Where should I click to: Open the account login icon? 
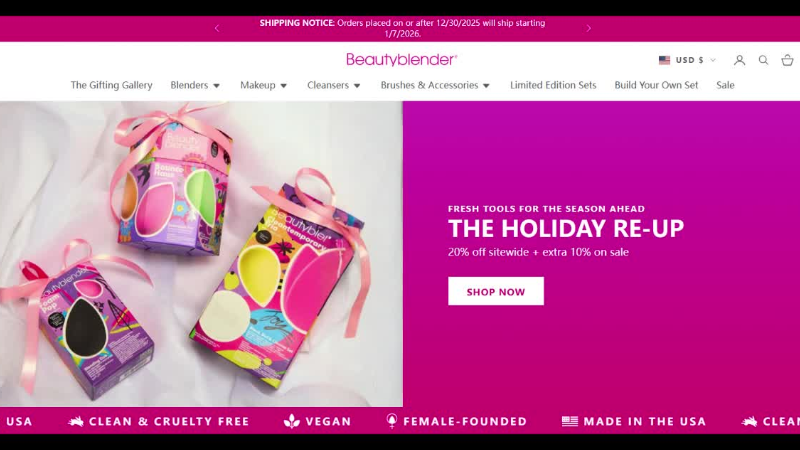pos(739,60)
